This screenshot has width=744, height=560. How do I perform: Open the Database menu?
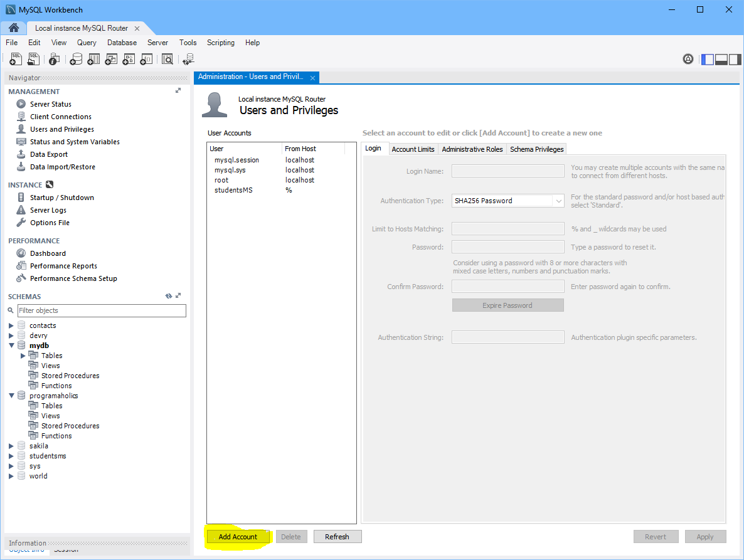[122, 43]
